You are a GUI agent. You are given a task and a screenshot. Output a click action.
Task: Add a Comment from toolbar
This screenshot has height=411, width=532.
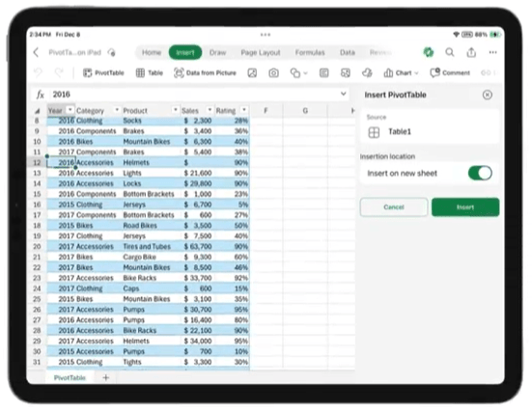coord(450,72)
